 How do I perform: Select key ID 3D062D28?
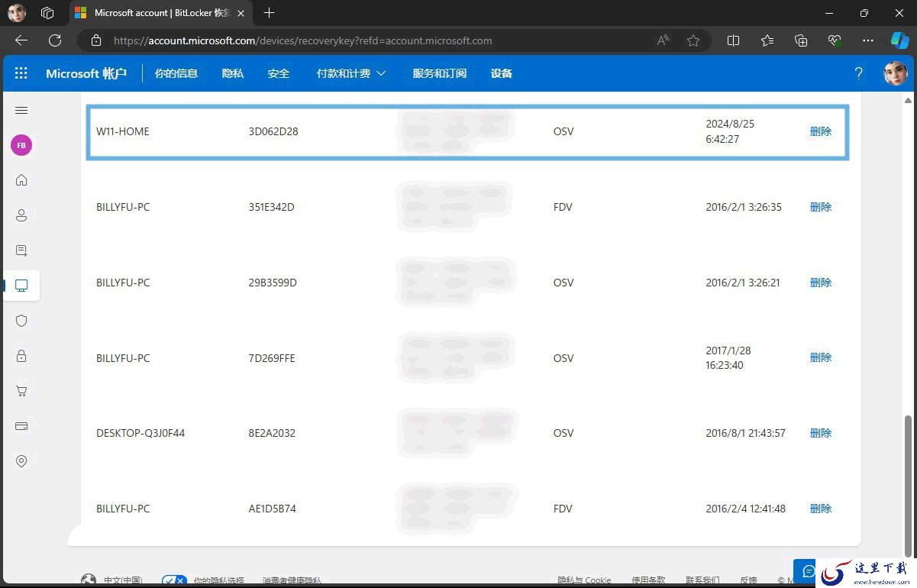[x=273, y=131]
